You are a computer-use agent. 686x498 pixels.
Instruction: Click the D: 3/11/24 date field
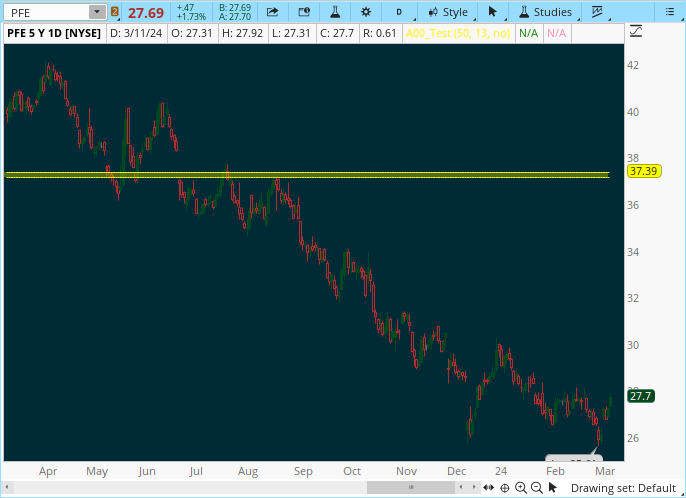(x=136, y=33)
